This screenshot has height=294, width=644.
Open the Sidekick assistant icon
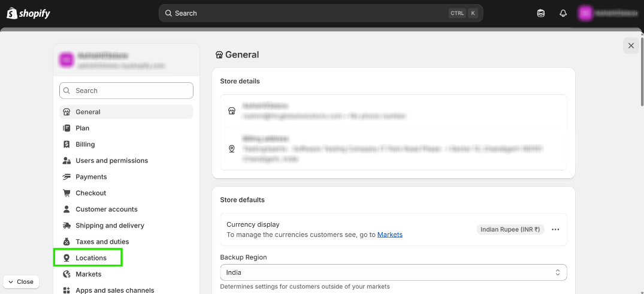541,13
